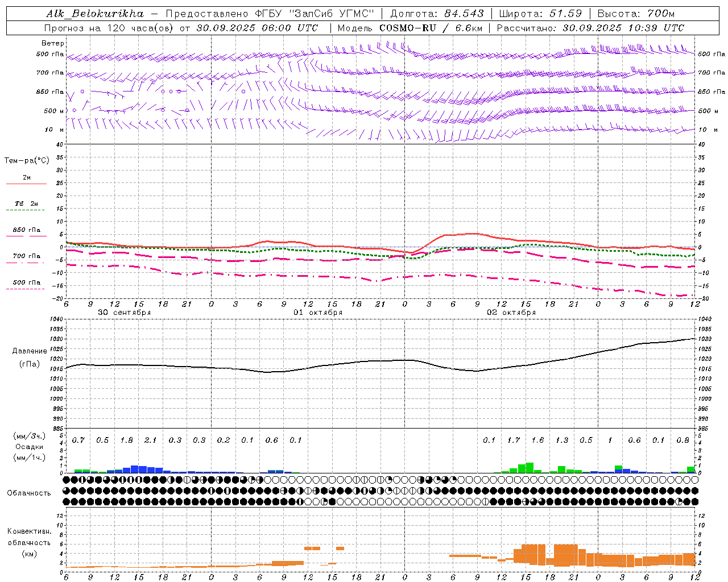
Task: Click the 1.6 precipitation amount value
Action: tap(537, 440)
